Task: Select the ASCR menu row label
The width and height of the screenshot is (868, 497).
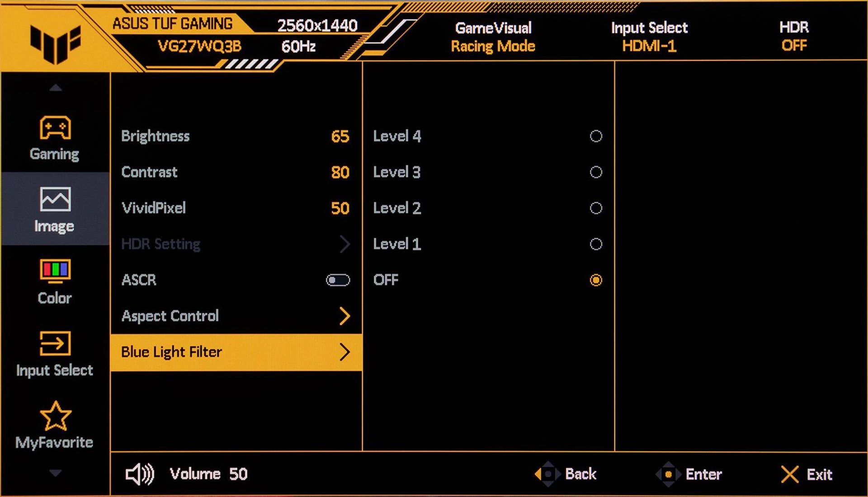Action: (139, 280)
